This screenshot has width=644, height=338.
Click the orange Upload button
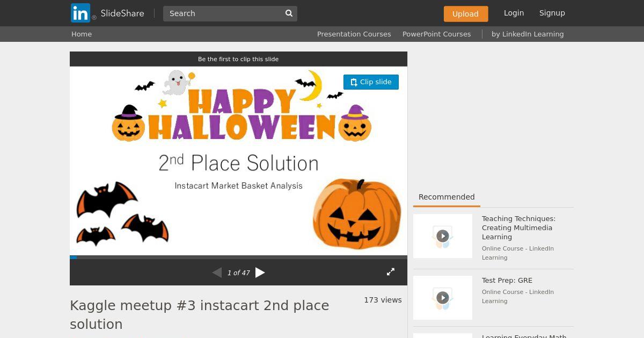click(466, 14)
